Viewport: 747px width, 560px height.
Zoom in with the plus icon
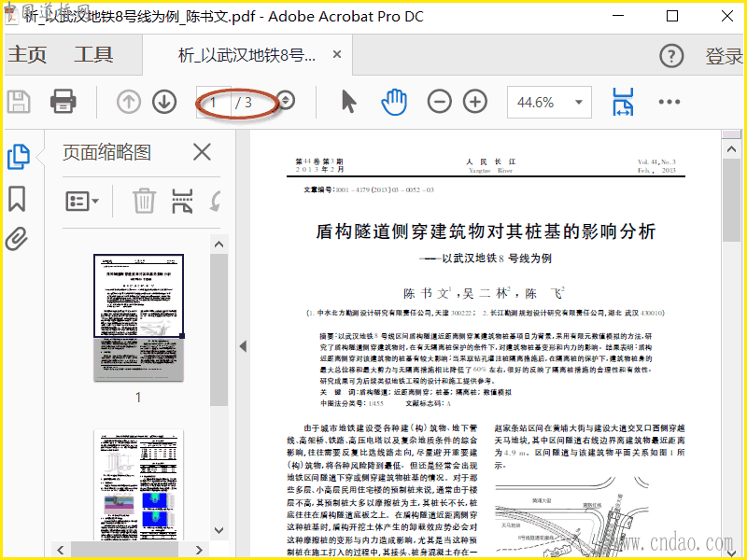pyautogui.click(x=475, y=102)
